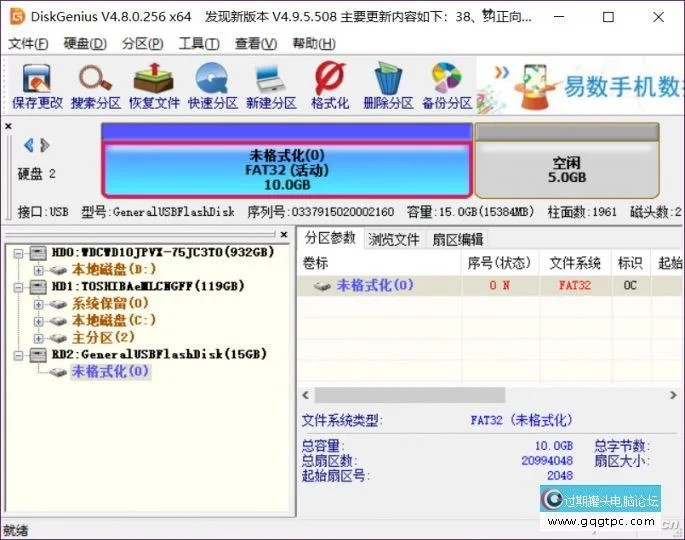This screenshot has width=685, height=540.
Task: Select 主分区(2) in the tree
Action: click(103, 337)
